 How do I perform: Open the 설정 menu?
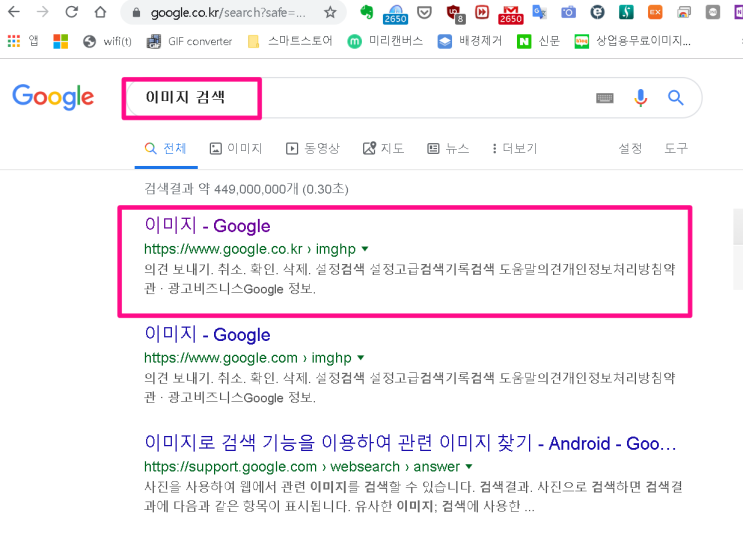point(630,149)
